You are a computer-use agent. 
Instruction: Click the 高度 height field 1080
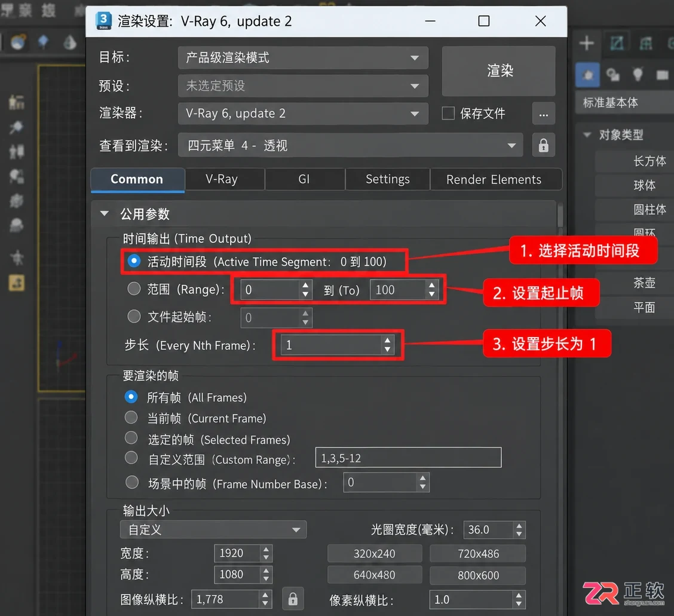click(x=238, y=574)
